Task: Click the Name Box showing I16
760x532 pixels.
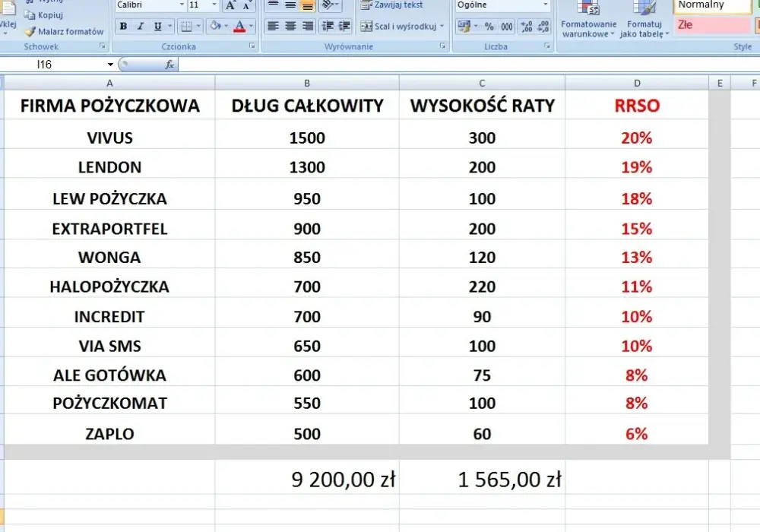Action: [52, 65]
